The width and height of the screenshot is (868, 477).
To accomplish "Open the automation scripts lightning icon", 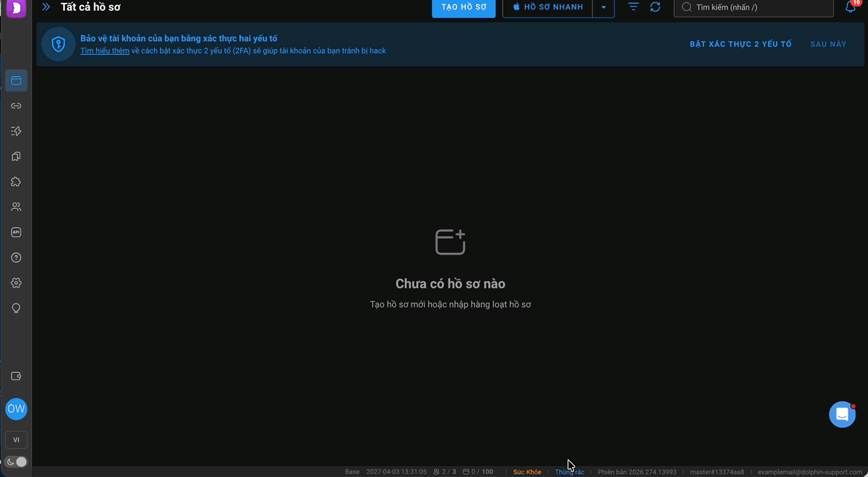I will tap(16, 131).
